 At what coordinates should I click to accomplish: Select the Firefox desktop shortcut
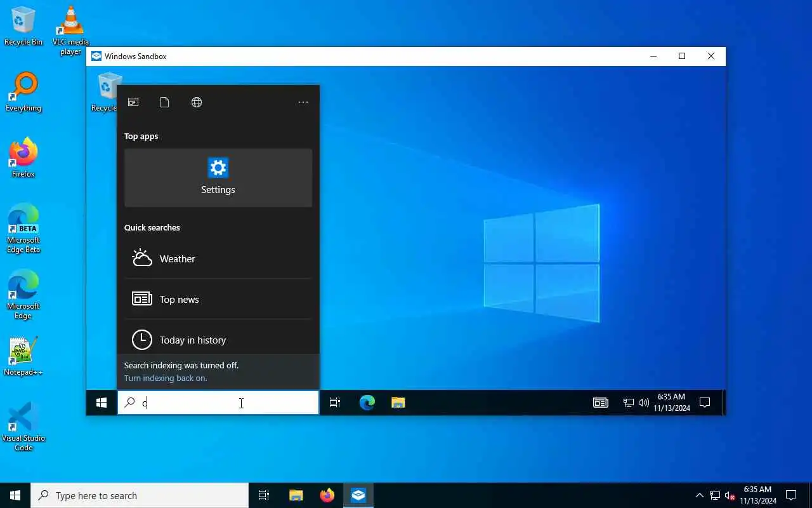pyautogui.click(x=23, y=159)
